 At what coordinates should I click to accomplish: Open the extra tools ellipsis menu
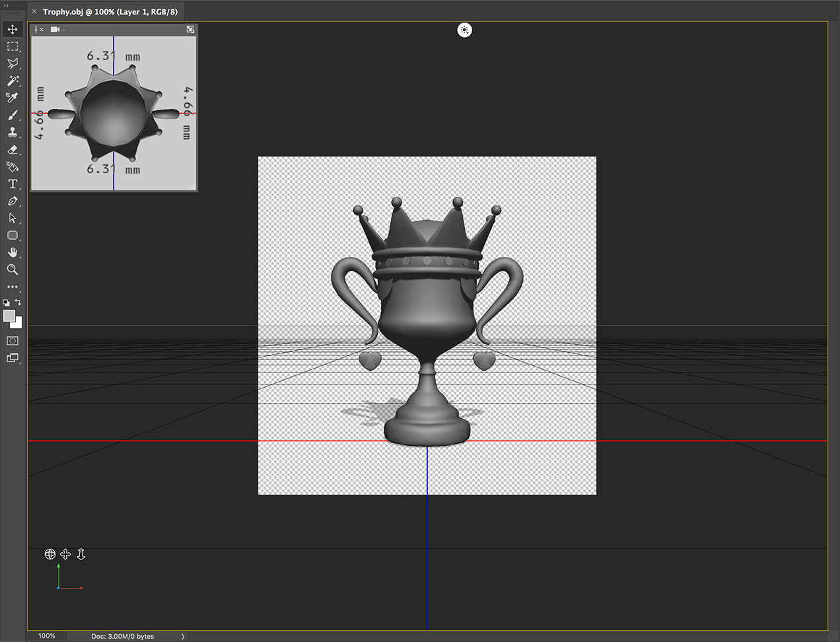pyautogui.click(x=12, y=287)
